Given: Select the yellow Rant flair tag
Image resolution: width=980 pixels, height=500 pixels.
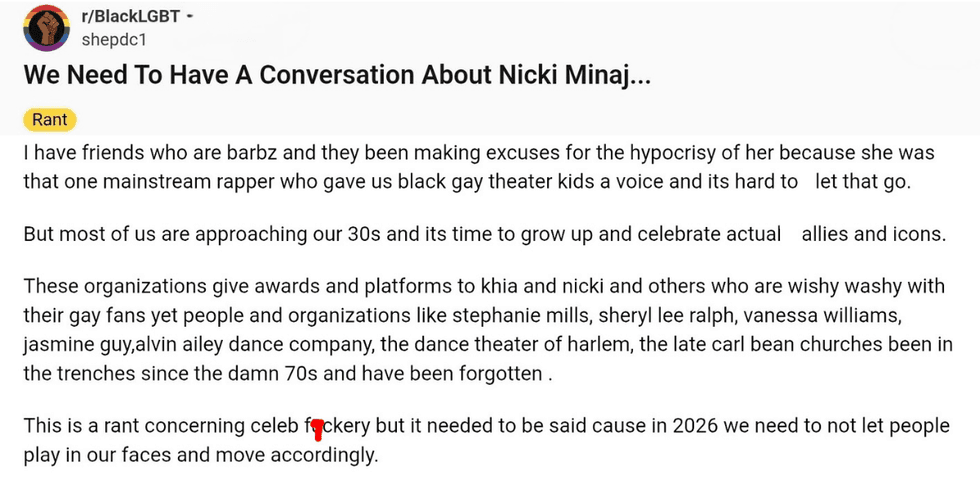Looking at the screenshot, I should (x=50, y=120).
